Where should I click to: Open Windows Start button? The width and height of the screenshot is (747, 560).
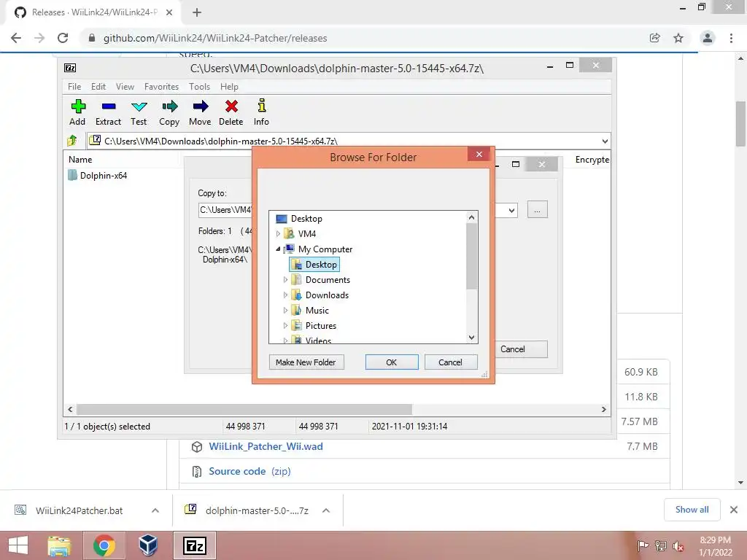click(18, 545)
